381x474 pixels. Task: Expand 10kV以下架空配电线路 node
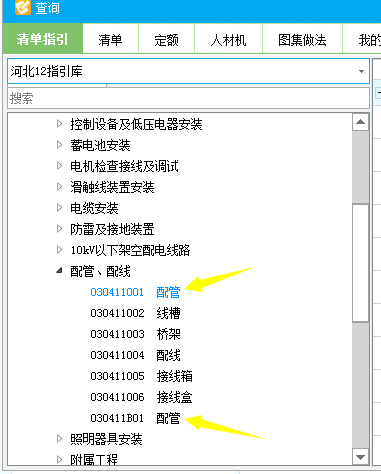click(x=59, y=250)
